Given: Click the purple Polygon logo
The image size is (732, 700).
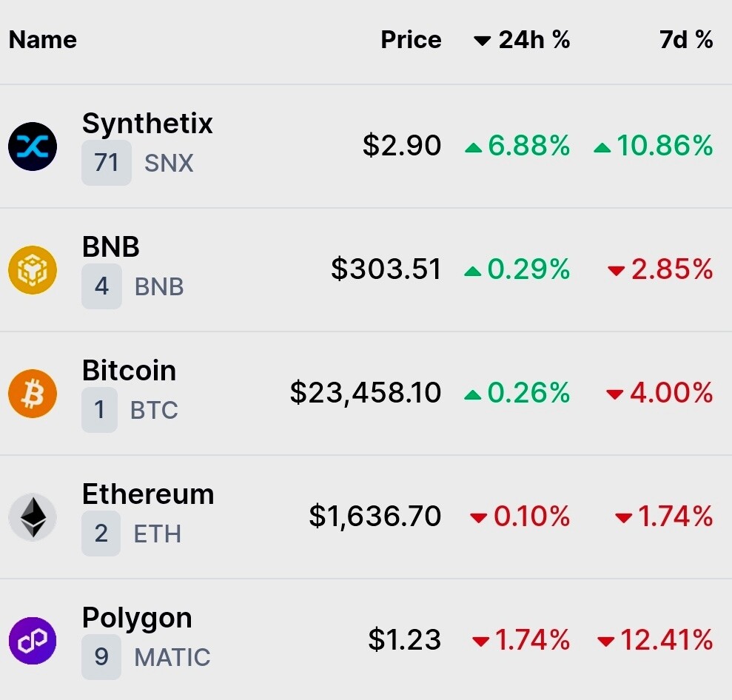Looking at the screenshot, I should point(33,640).
